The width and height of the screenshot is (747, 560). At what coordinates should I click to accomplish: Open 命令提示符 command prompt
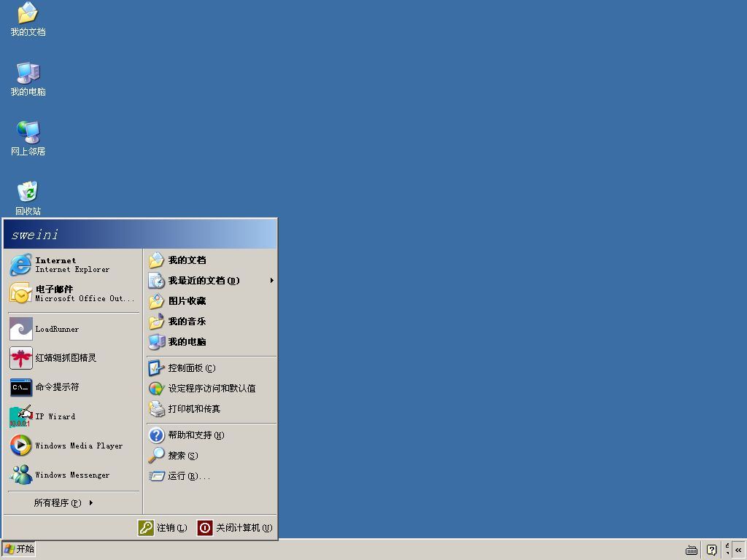74,387
